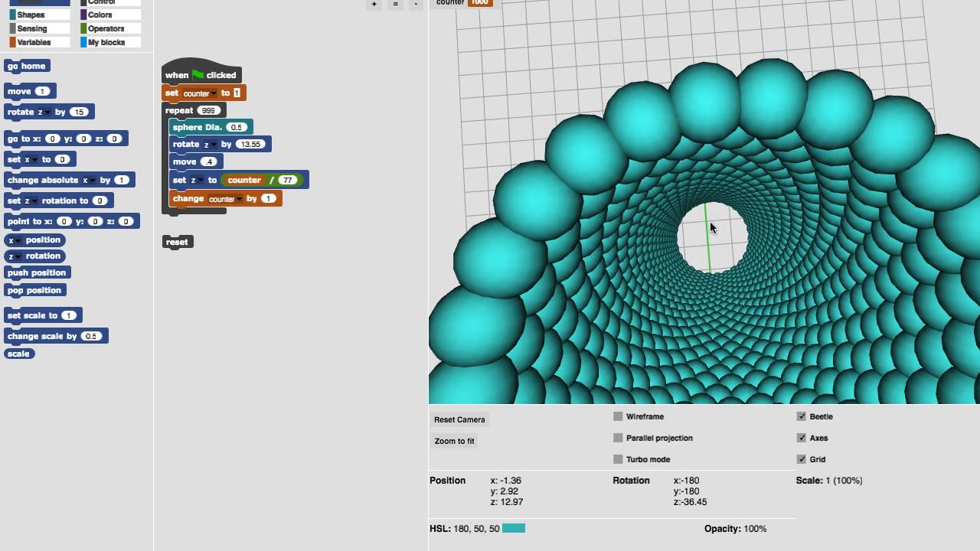Image resolution: width=980 pixels, height=551 pixels.
Task: Switch to the Operators block category
Action: (x=106, y=28)
